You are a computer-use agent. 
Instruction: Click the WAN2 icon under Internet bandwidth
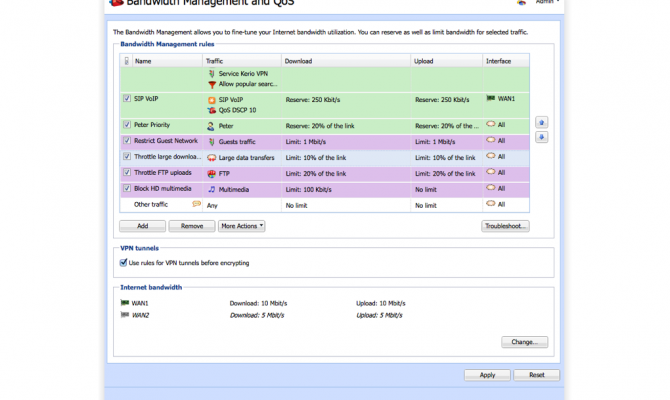pyautogui.click(x=125, y=315)
